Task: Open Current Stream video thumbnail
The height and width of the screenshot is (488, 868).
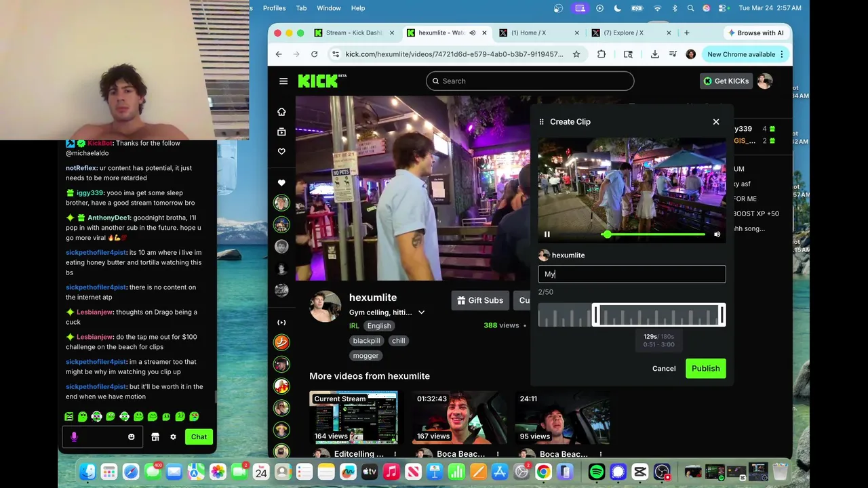Action: click(353, 417)
